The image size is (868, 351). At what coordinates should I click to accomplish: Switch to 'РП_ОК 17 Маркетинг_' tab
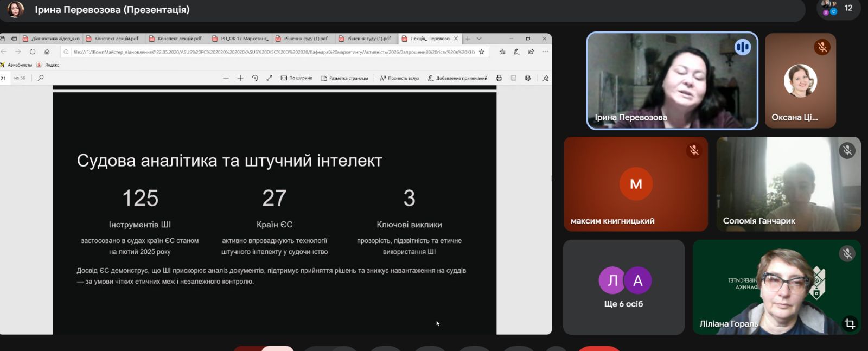point(240,39)
